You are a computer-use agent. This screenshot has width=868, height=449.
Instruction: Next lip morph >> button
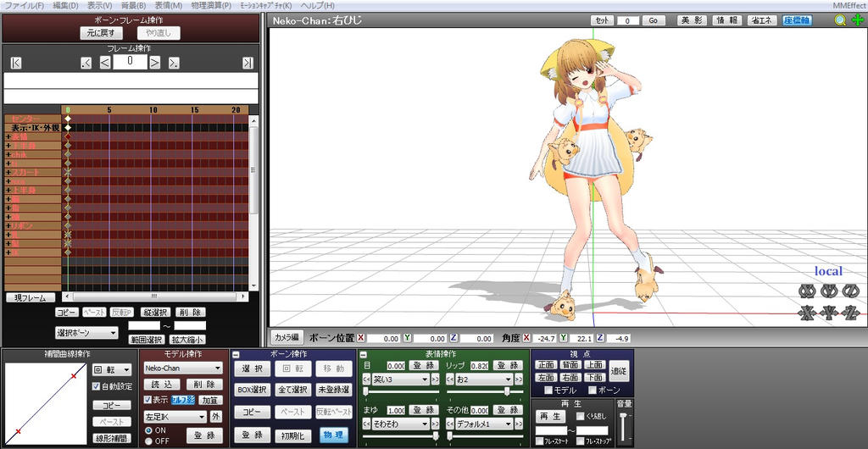(x=519, y=380)
